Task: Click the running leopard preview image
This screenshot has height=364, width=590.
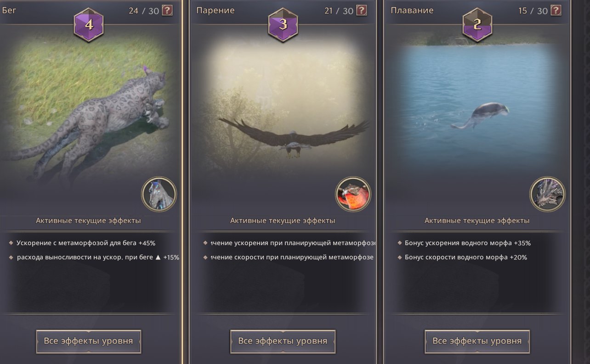Action: click(x=89, y=110)
